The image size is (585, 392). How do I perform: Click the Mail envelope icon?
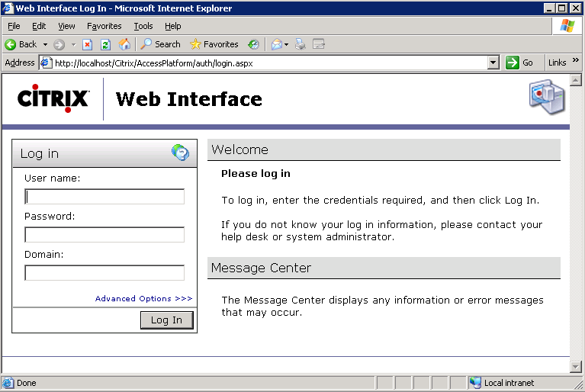(276, 44)
